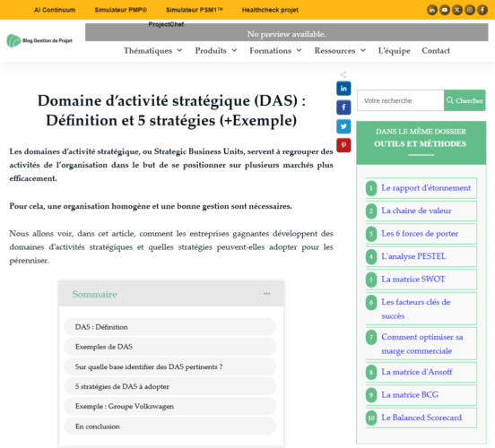495x448 pixels.
Task: Click the Chercher search button
Action: 465,100
